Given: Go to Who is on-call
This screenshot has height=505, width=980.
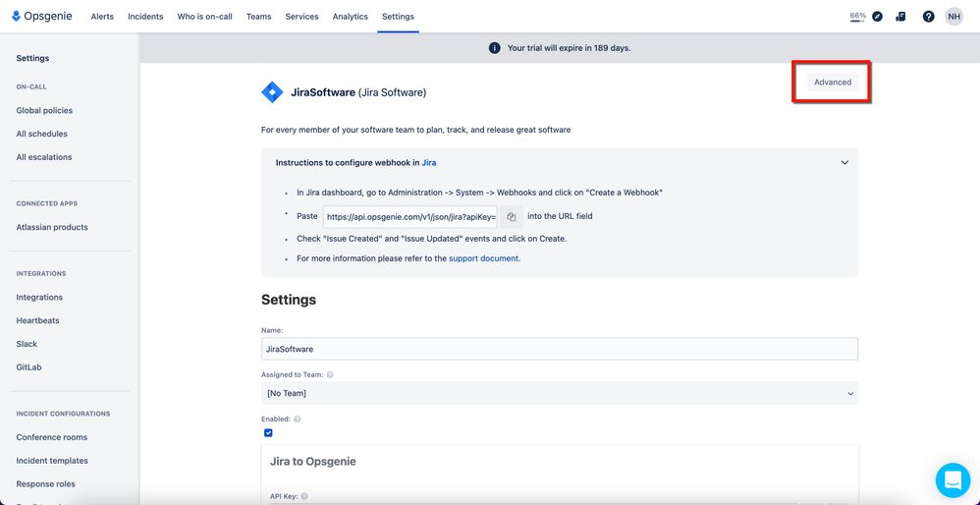Looking at the screenshot, I should point(204,17).
